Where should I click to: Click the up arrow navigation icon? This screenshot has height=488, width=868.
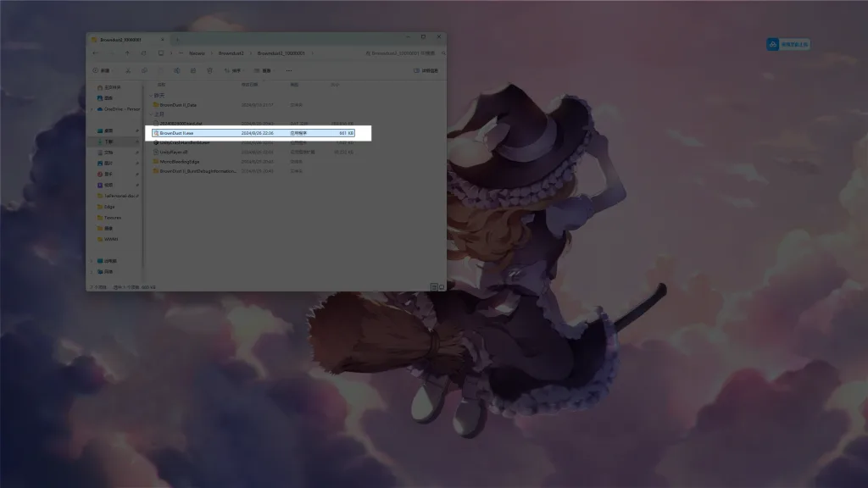tap(126, 53)
